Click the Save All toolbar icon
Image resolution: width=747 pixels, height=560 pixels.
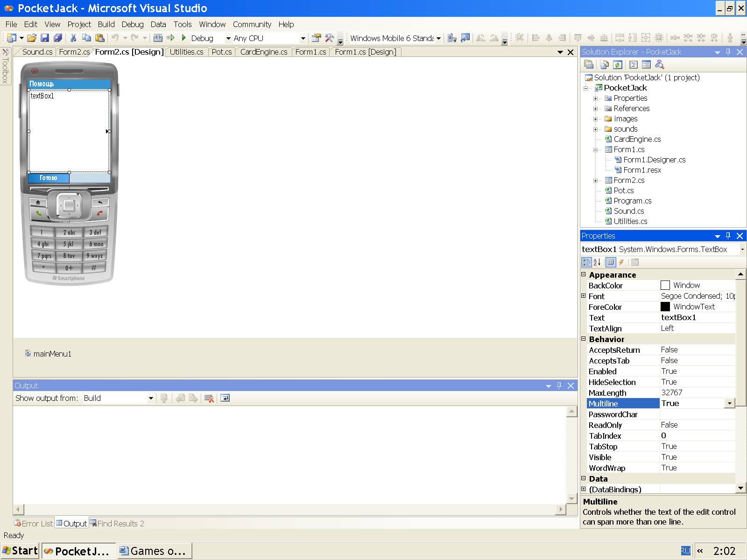[58, 38]
